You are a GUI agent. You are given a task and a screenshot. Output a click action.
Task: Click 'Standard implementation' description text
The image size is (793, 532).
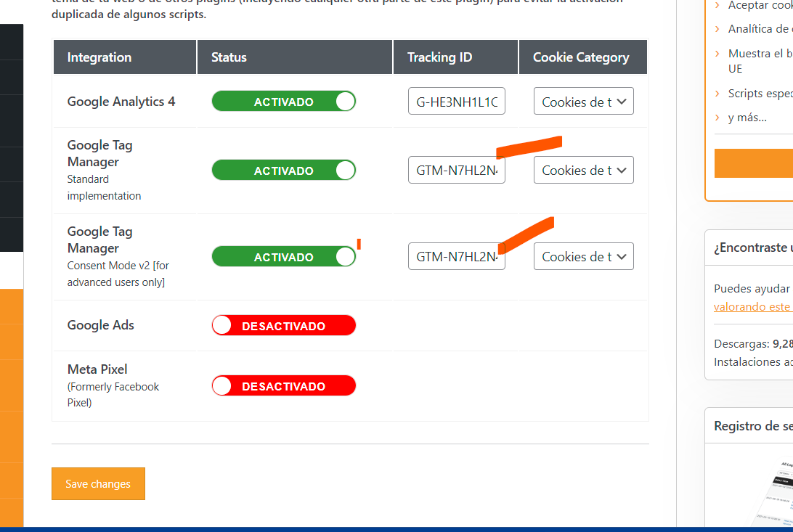click(104, 187)
